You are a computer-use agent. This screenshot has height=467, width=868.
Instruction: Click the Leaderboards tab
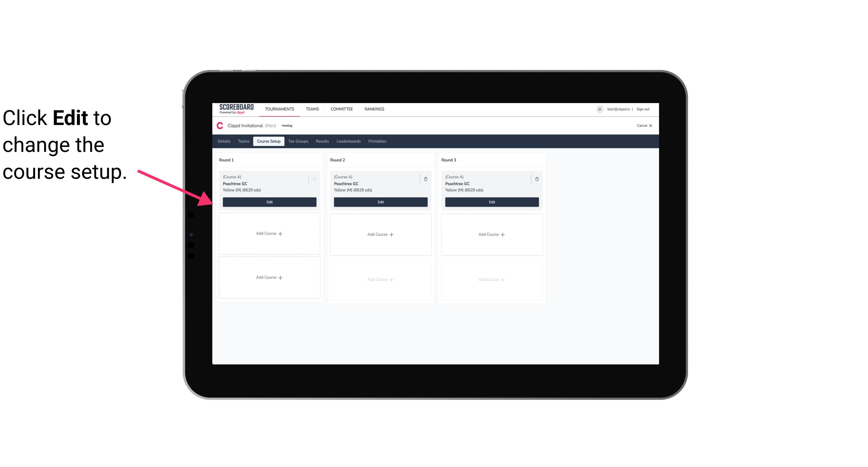349,141
